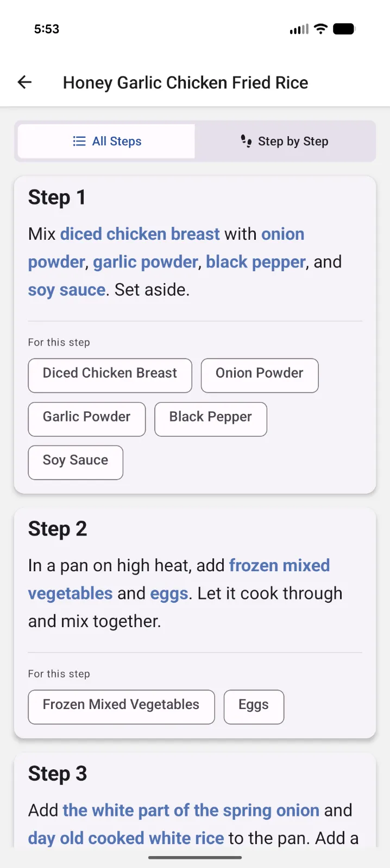Viewport: 390px width, 868px height.
Task: Tap the Black Pepper chip
Action: pos(211,419)
